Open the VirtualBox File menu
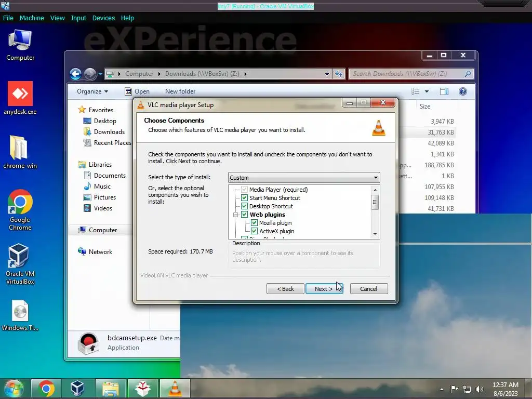This screenshot has height=399, width=532. tap(8, 18)
